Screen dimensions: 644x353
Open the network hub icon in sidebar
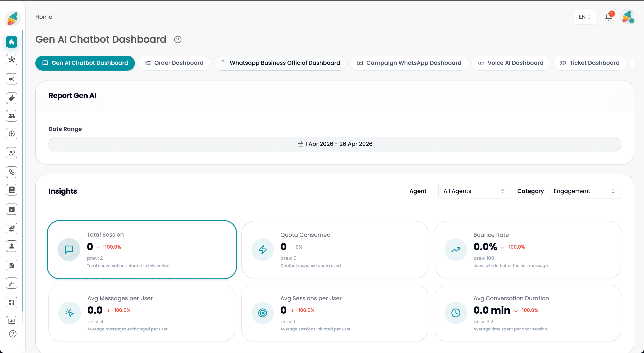(12, 60)
